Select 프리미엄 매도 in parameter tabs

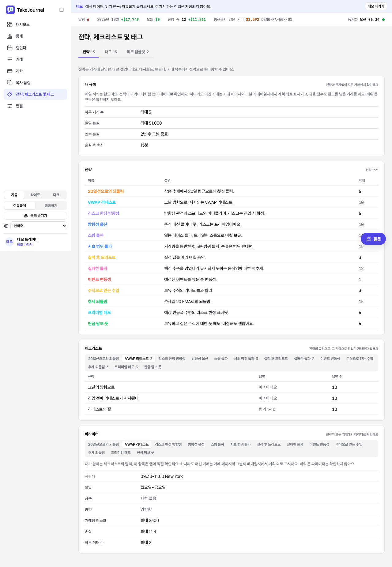pos(121,453)
